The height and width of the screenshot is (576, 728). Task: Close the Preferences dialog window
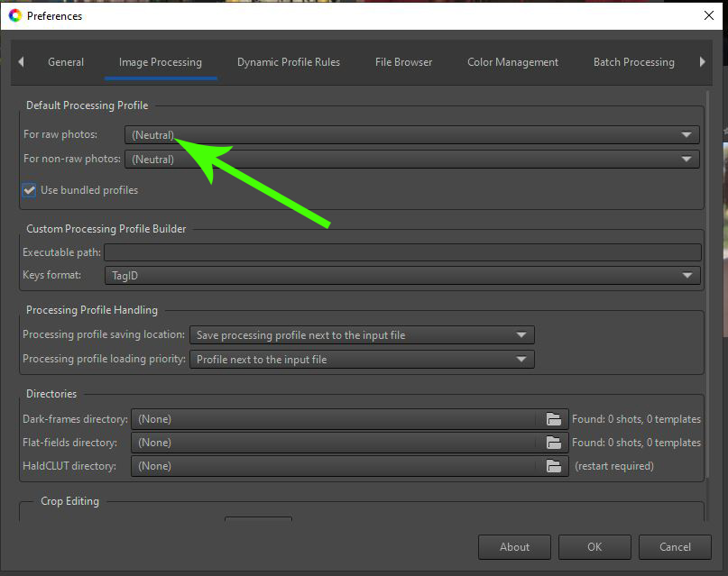[x=707, y=15]
